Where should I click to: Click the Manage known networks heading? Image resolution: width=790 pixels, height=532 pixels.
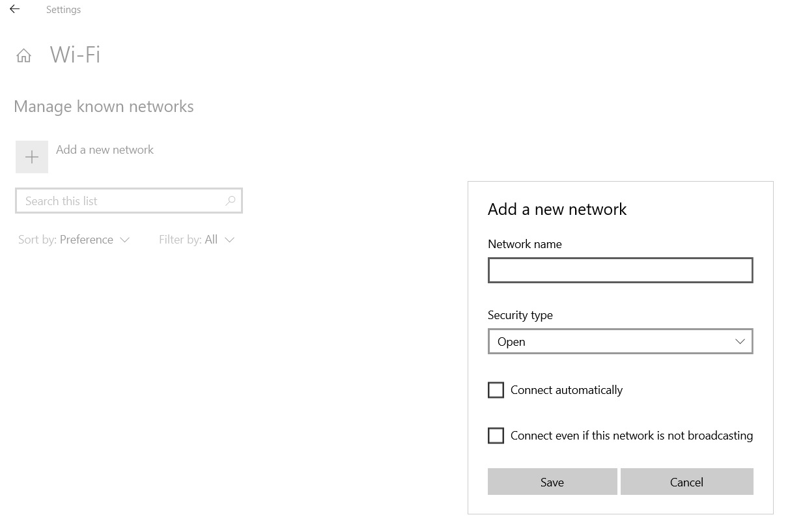point(104,106)
